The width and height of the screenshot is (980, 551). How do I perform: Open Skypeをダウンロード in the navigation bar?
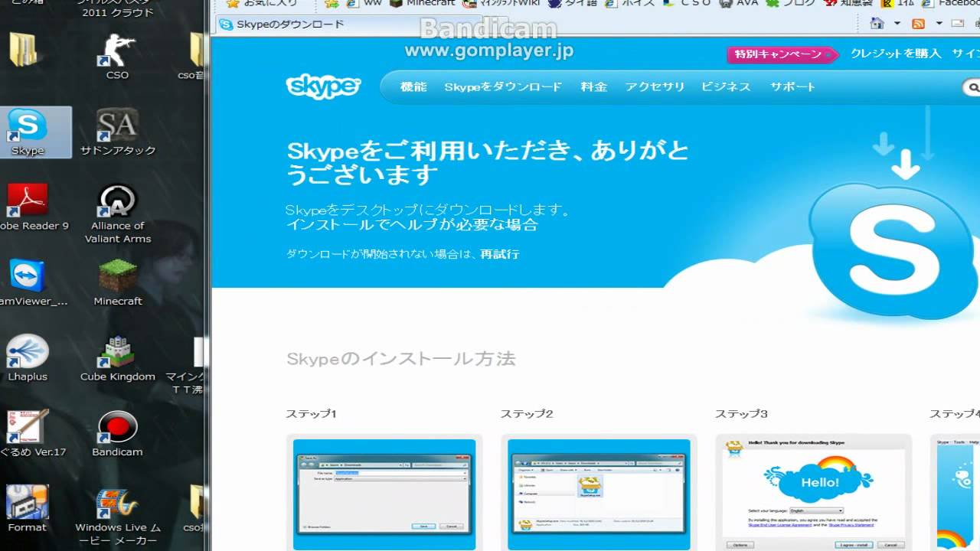tap(503, 86)
